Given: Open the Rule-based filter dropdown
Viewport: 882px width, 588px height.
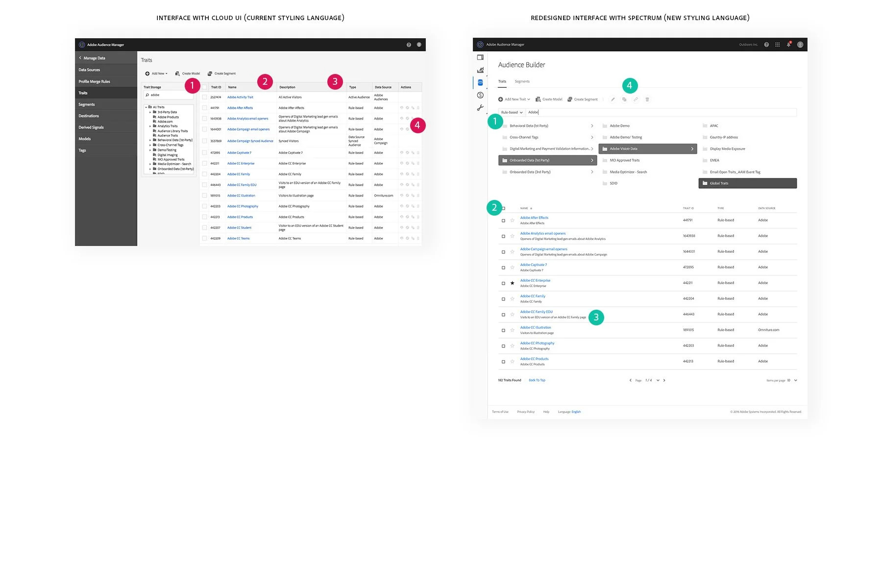Looking at the screenshot, I should (x=512, y=112).
